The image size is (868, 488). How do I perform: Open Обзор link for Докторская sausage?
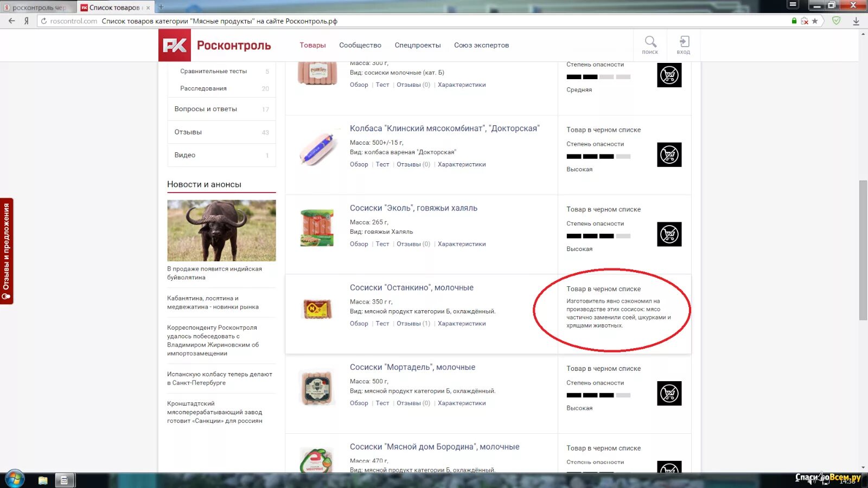coord(359,164)
